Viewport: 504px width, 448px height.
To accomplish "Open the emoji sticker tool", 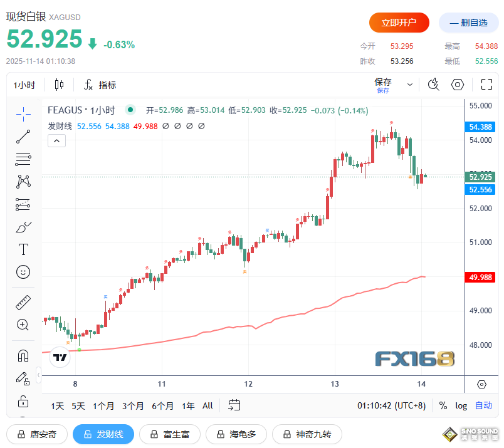I will tap(23, 272).
